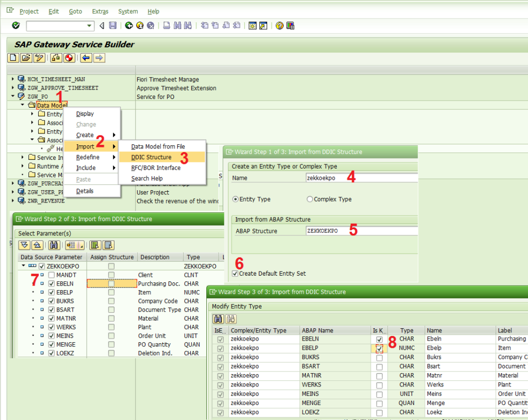Expand the ZGW_APPROVE_TIMESHEET project node
The width and height of the screenshot is (528, 420).
[13, 88]
